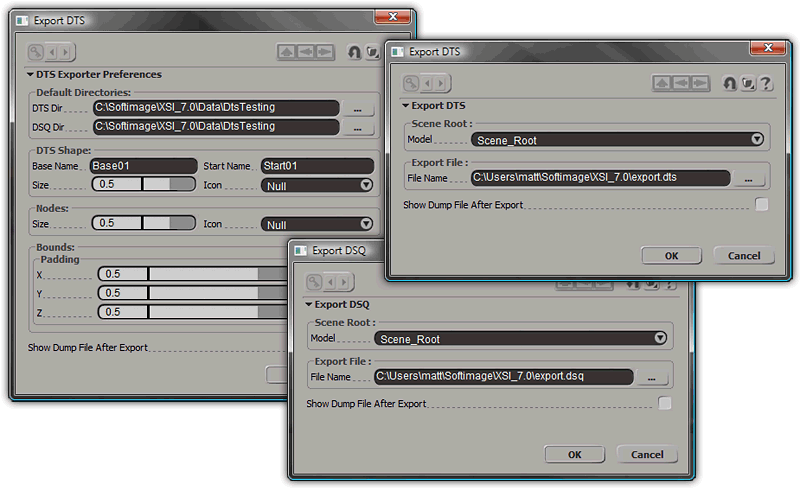Click the Base Name input field
Screen dimensions: 800x491
143,165
